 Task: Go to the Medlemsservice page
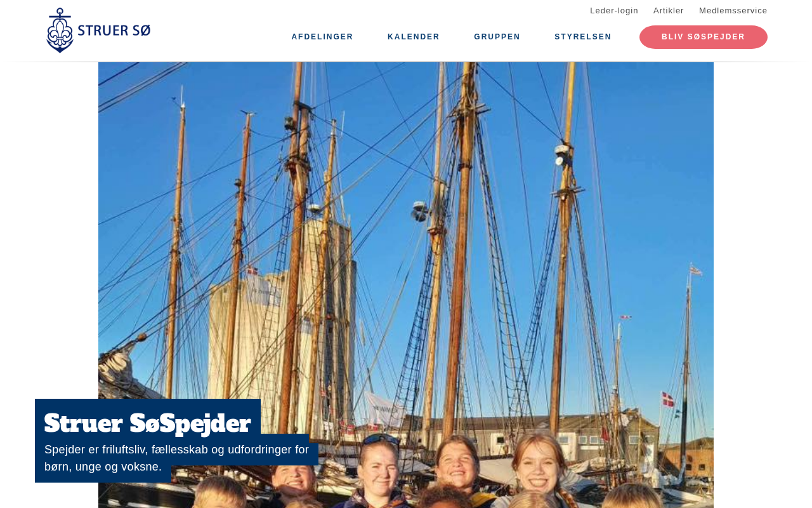tap(733, 11)
